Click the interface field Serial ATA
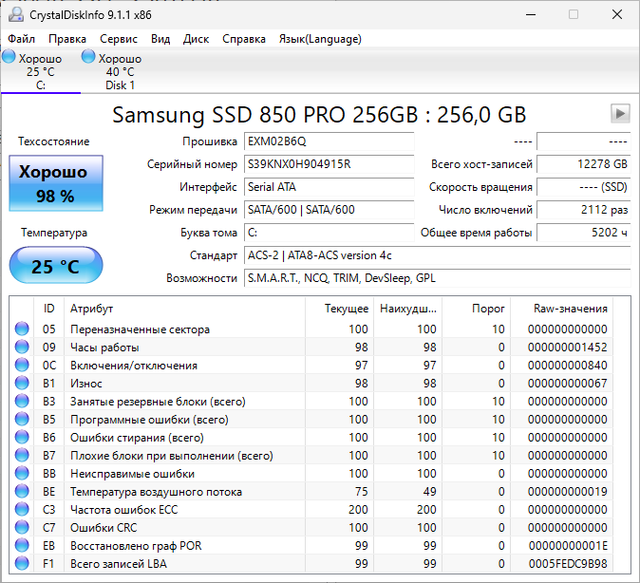The width and height of the screenshot is (640, 583). pyautogui.click(x=329, y=187)
